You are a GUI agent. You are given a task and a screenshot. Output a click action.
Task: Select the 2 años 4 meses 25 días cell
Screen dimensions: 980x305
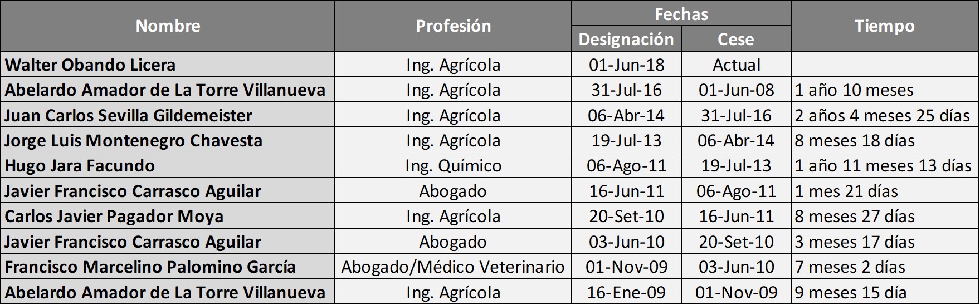(883, 116)
